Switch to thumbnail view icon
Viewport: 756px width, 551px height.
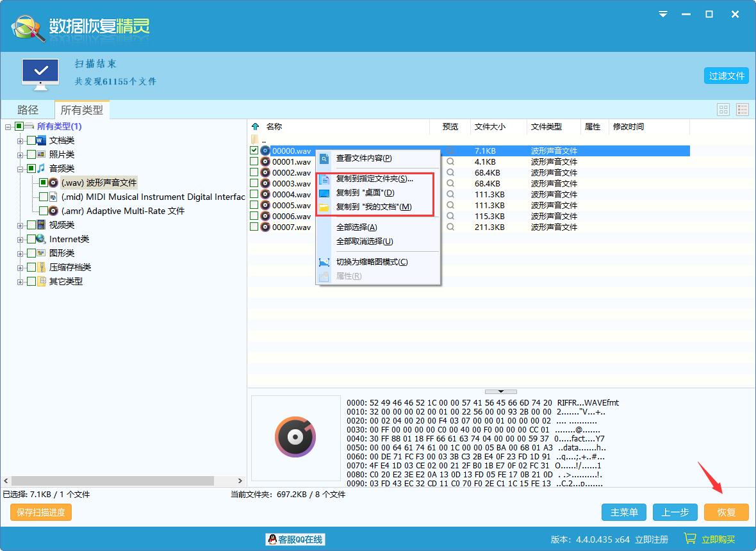pyautogui.click(x=723, y=110)
